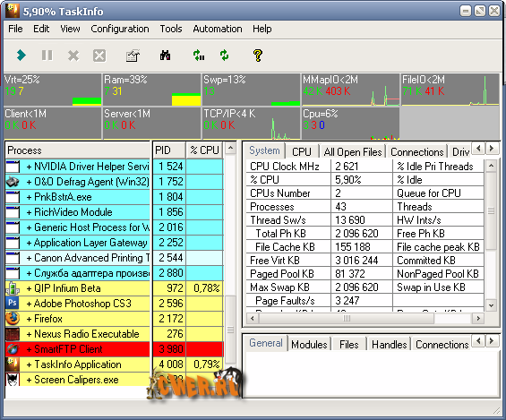
Task: Click the Firefox process icon
Action: [13, 319]
